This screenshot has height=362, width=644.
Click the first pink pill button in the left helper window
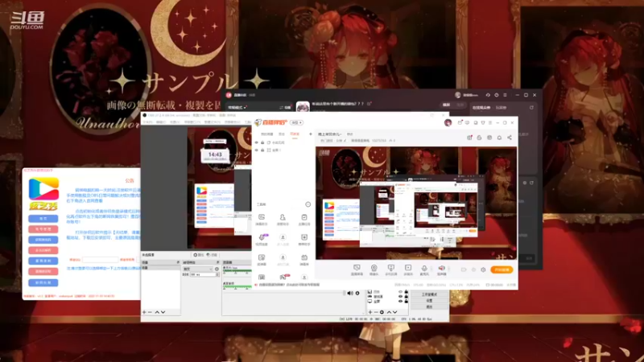(x=43, y=229)
